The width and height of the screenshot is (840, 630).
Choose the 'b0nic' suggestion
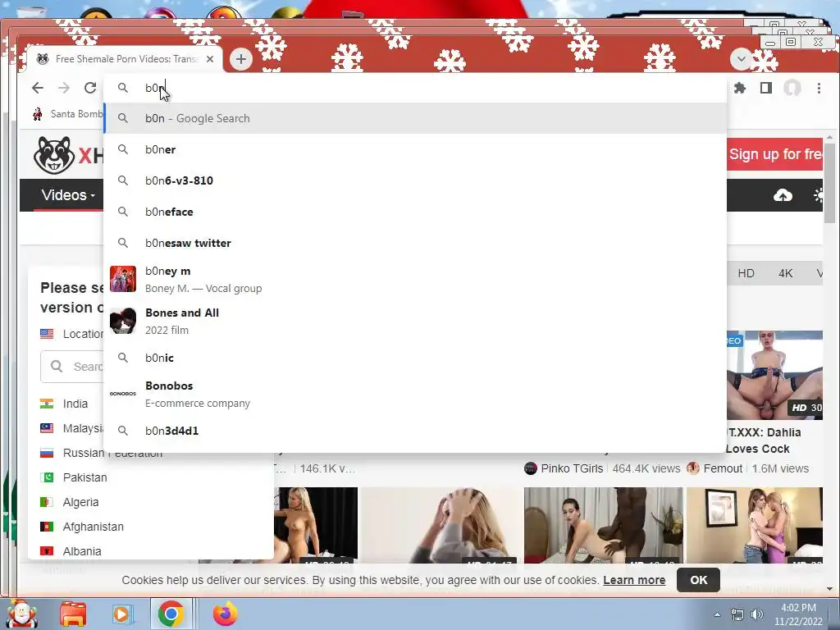pyautogui.click(x=415, y=358)
